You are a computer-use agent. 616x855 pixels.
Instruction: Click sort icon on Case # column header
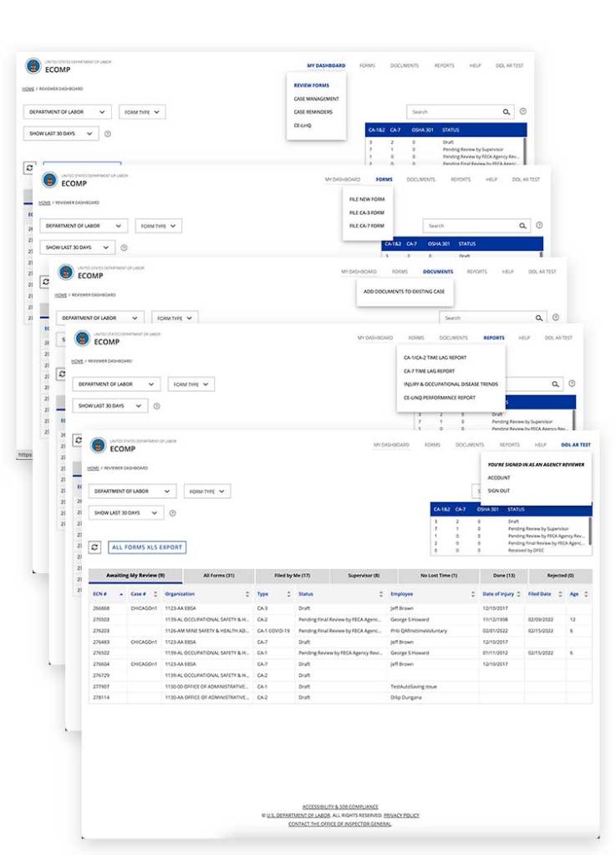click(x=155, y=594)
